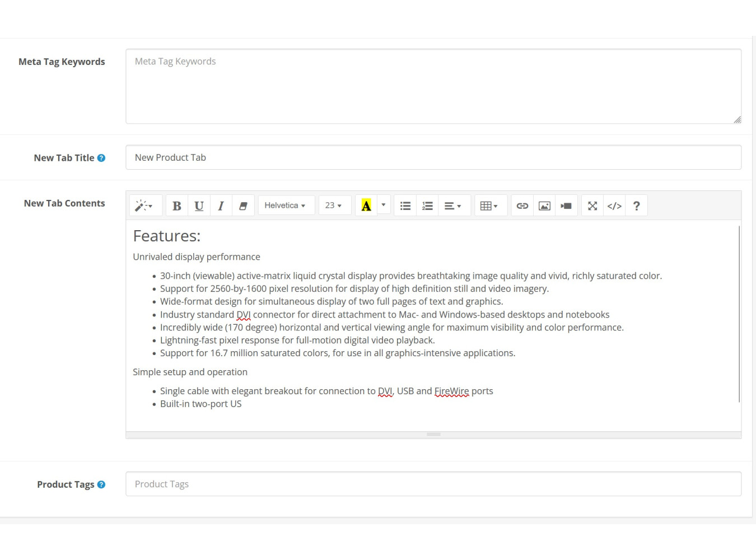Expand the text color picker arrow
Image resolution: width=756 pixels, height=560 pixels.
pyautogui.click(x=384, y=205)
